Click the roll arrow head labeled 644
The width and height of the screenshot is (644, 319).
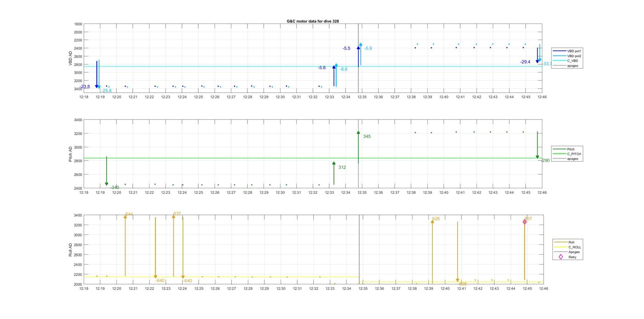pyautogui.click(x=125, y=216)
